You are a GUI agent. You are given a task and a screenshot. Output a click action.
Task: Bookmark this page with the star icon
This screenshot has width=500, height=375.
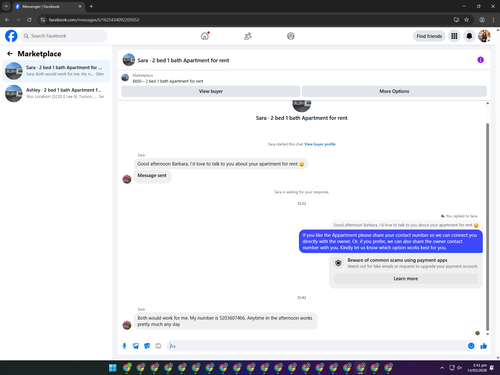(466, 20)
